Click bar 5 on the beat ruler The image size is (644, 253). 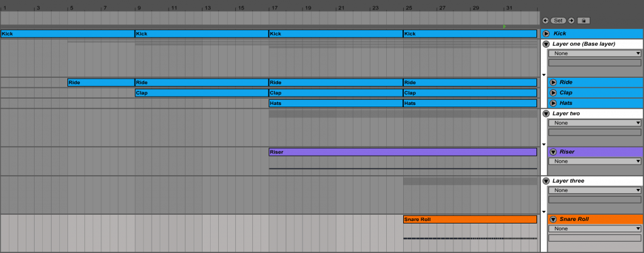coord(72,8)
